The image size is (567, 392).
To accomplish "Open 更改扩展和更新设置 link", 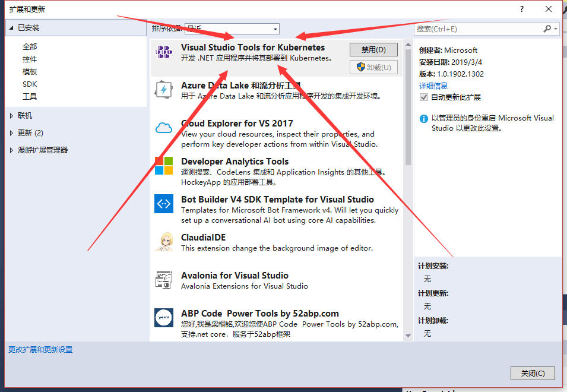I will pyautogui.click(x=40, y=350).
